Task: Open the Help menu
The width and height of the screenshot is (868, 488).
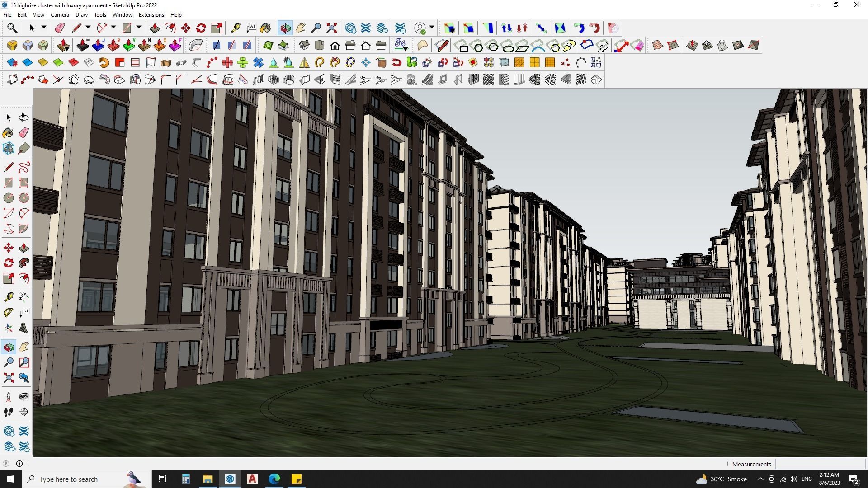Action: click(x=176, y=14)
